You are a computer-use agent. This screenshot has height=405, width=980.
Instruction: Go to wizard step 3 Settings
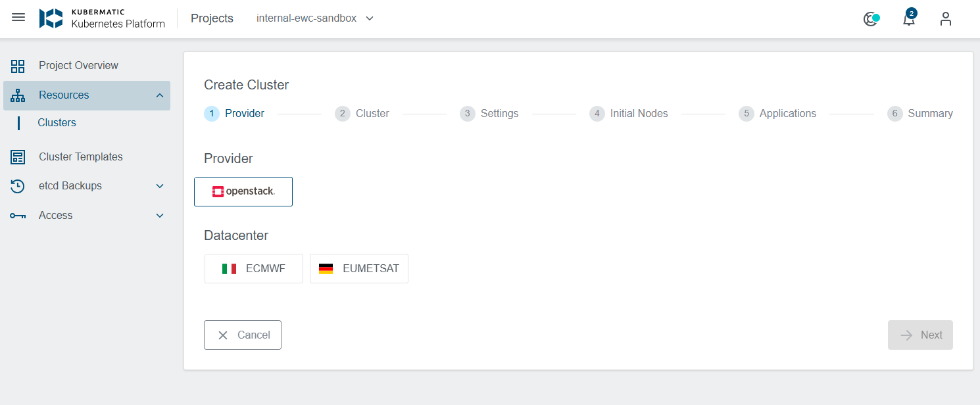pyautogui.click(x=489, y=114)
